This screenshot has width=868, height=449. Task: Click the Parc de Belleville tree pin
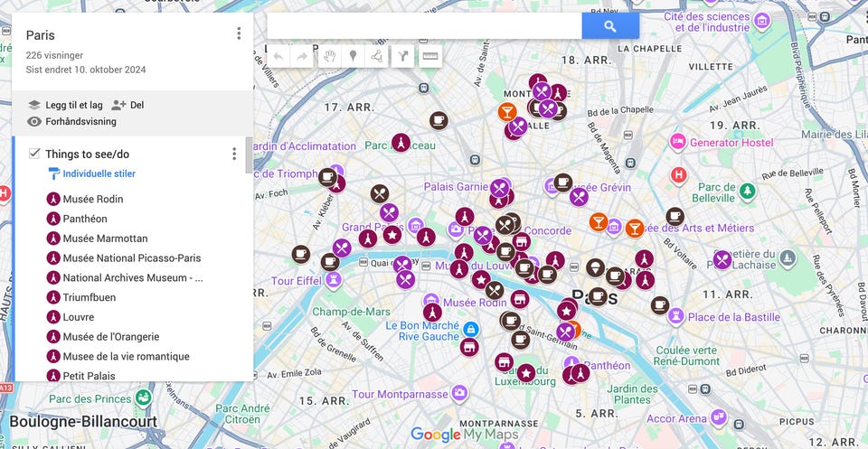click(748, 192)
